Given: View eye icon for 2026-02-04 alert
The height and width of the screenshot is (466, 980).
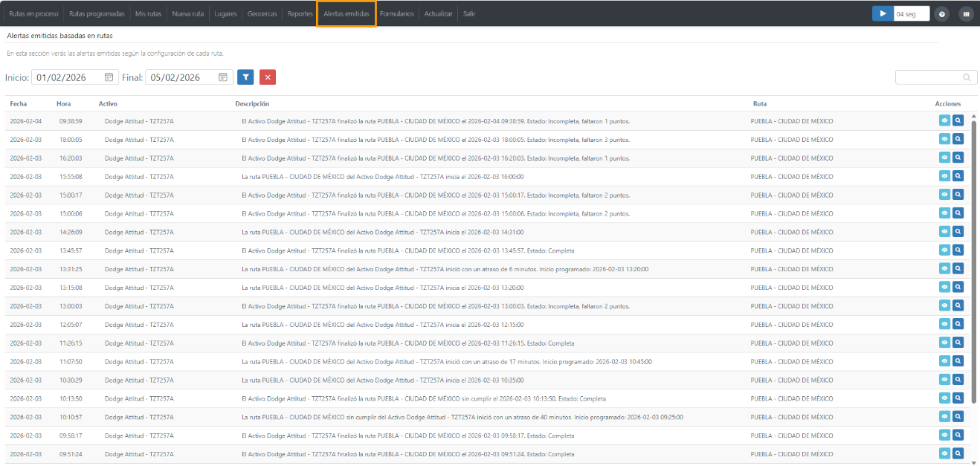Looking at the screenshot, I should 944,120.
